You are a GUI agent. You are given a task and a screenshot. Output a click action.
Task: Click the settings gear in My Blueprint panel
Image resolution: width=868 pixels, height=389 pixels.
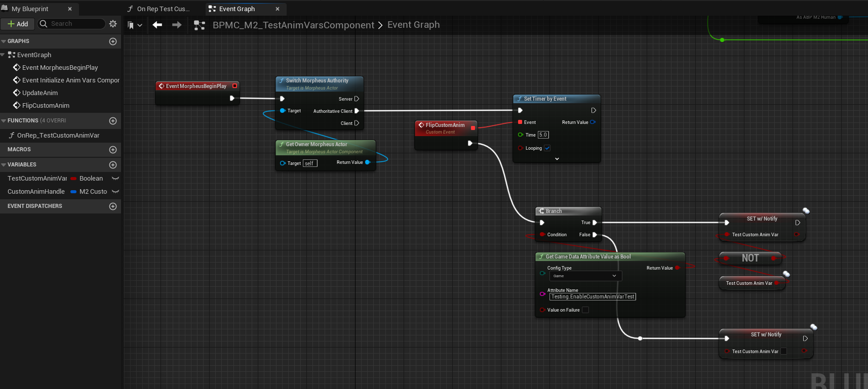point(113,24)
